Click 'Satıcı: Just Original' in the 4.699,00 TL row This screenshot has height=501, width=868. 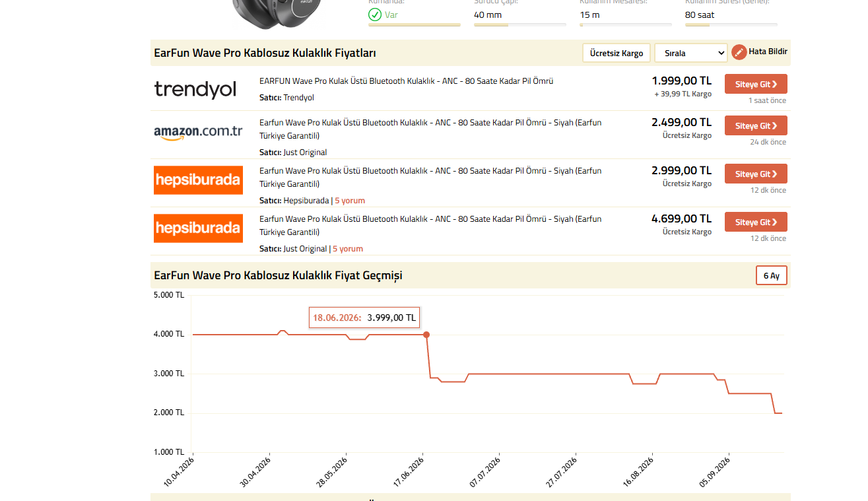[x=293, y=249]
